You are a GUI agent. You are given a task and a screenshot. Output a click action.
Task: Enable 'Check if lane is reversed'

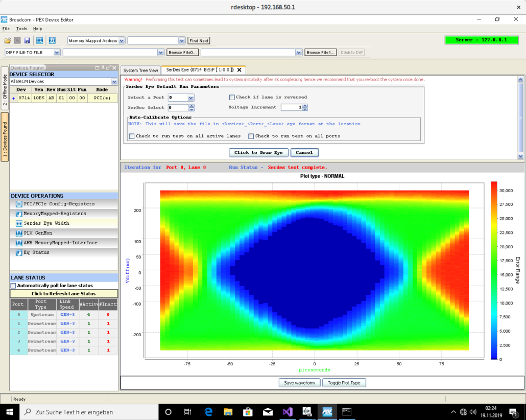[x=232, y=97]
